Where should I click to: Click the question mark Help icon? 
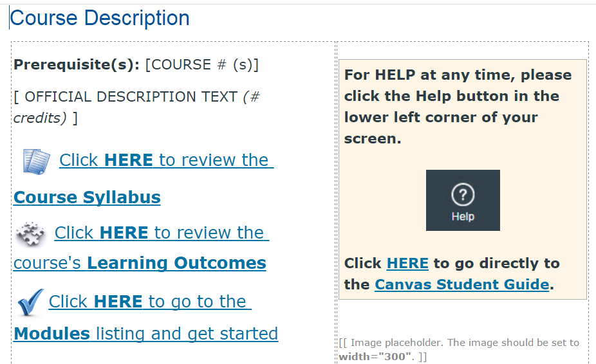click(x=463, y=194)
